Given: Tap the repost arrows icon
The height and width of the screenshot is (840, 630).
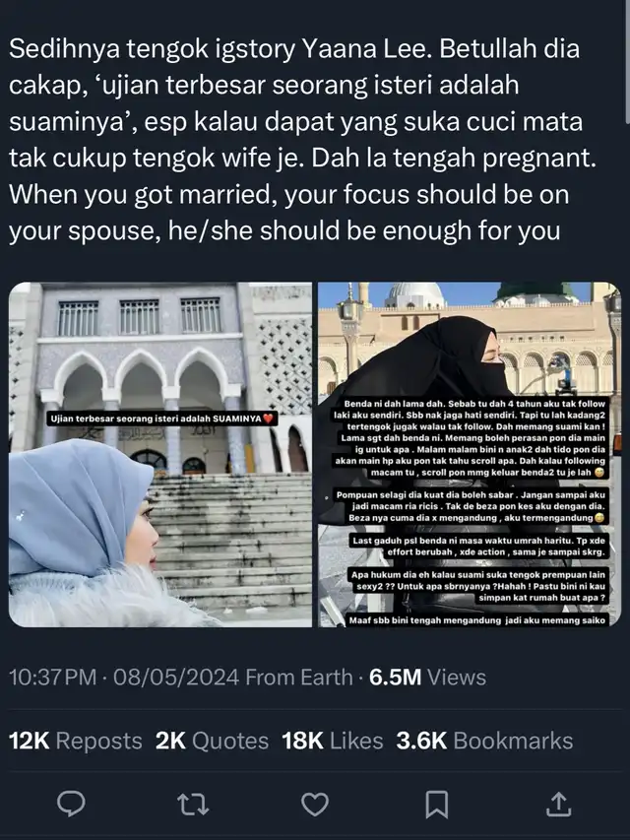Looking at the screenshot, I should [x=193, y=805].
